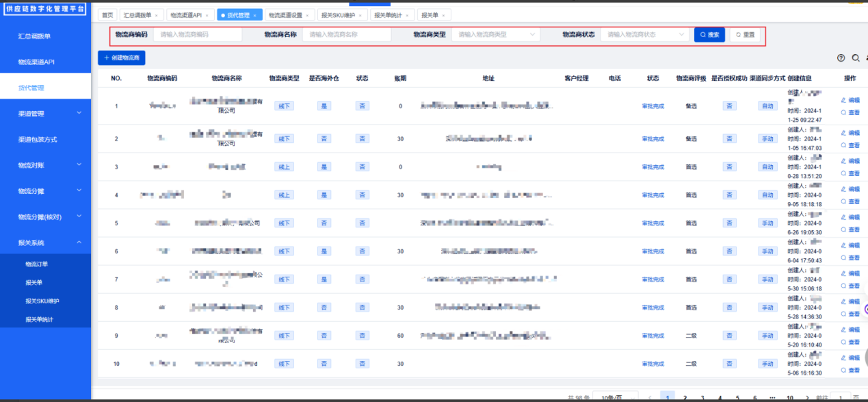Click the blue 搜索 search button
This screenshot has width=868, height=402.
[x=709, y=34]
